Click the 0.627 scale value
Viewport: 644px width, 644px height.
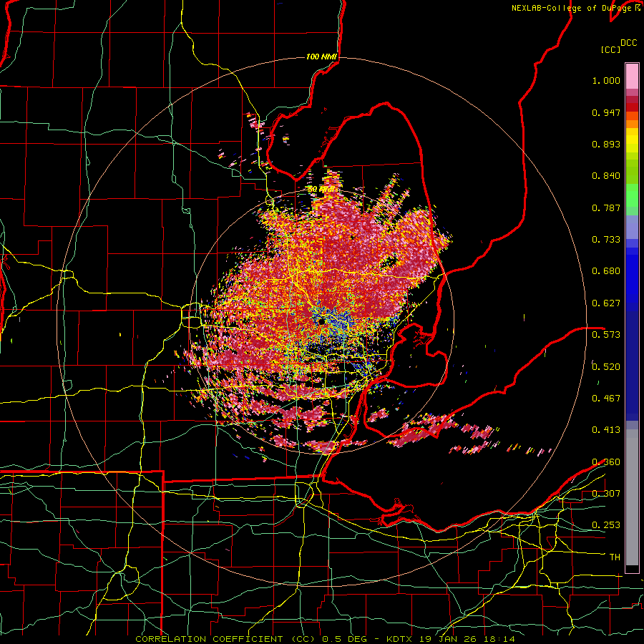pos(606,303)
